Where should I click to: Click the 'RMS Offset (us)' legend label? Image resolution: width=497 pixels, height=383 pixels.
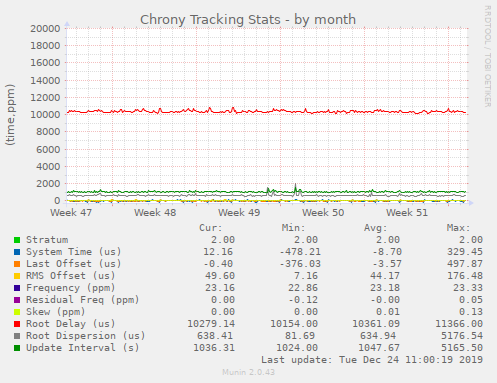tap(71, 276)
